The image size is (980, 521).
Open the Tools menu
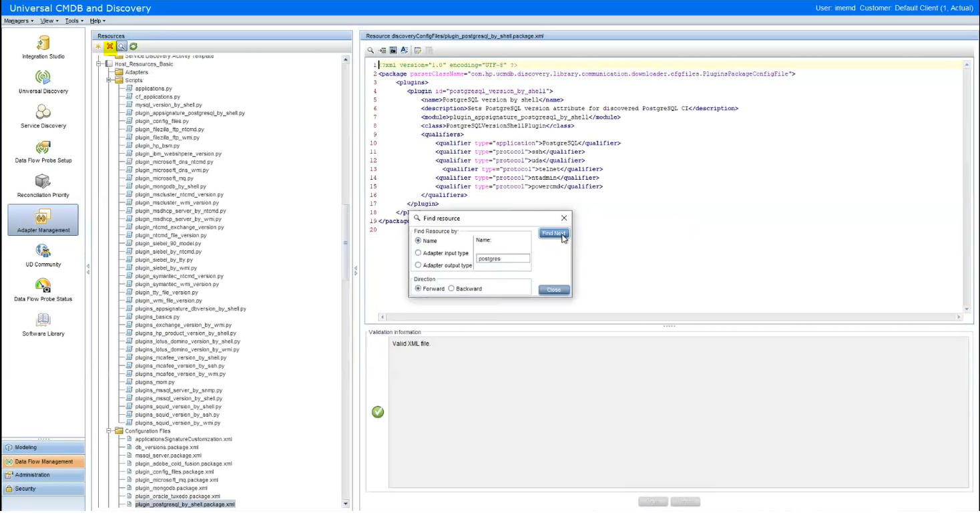73,21
